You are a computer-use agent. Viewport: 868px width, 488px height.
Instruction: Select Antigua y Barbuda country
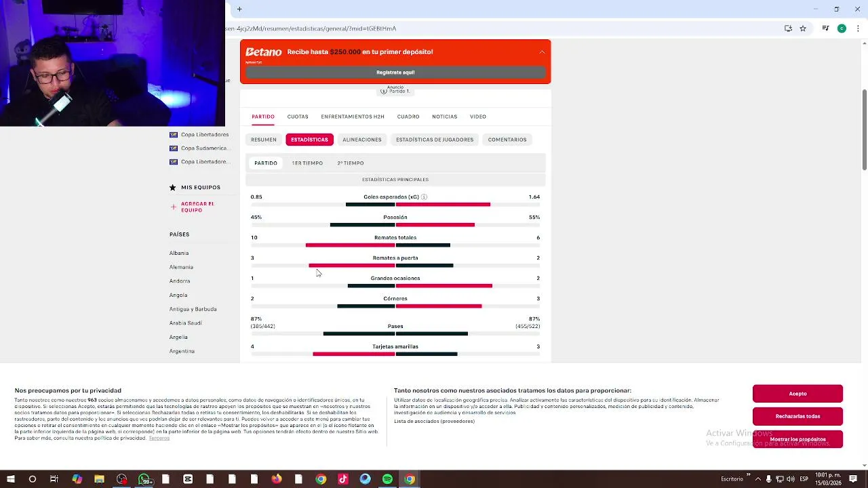(193, 309)
